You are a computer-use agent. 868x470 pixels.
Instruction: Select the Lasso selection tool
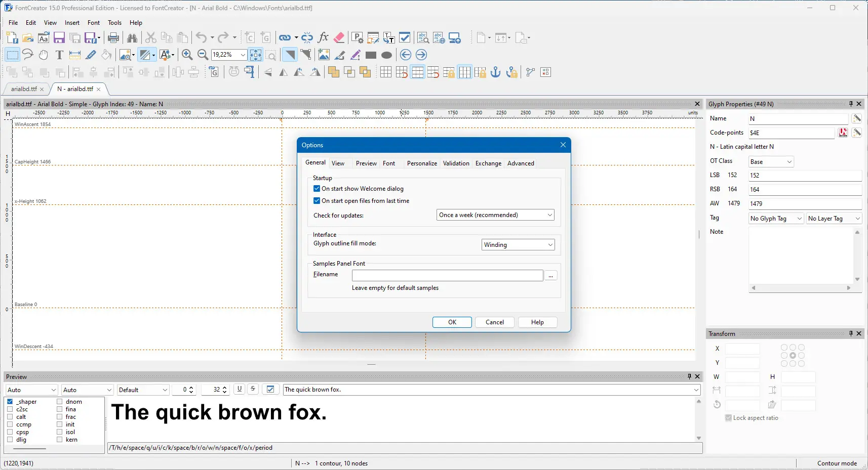tap(28, 55)
